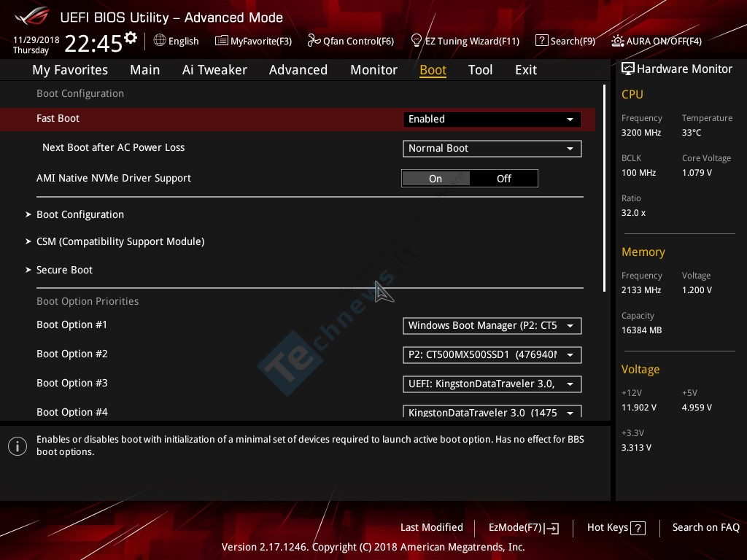Click the English language button
747x560 pixels.
(177, 41)
